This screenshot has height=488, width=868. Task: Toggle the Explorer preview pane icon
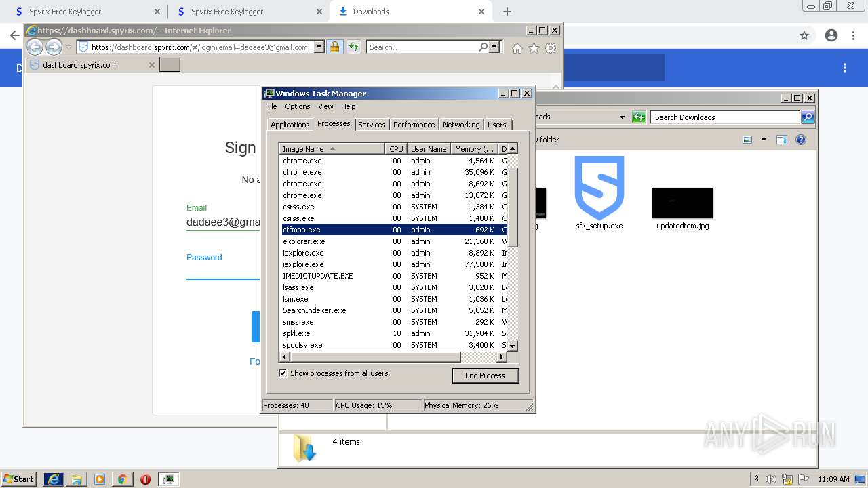(x=782, y=140)
